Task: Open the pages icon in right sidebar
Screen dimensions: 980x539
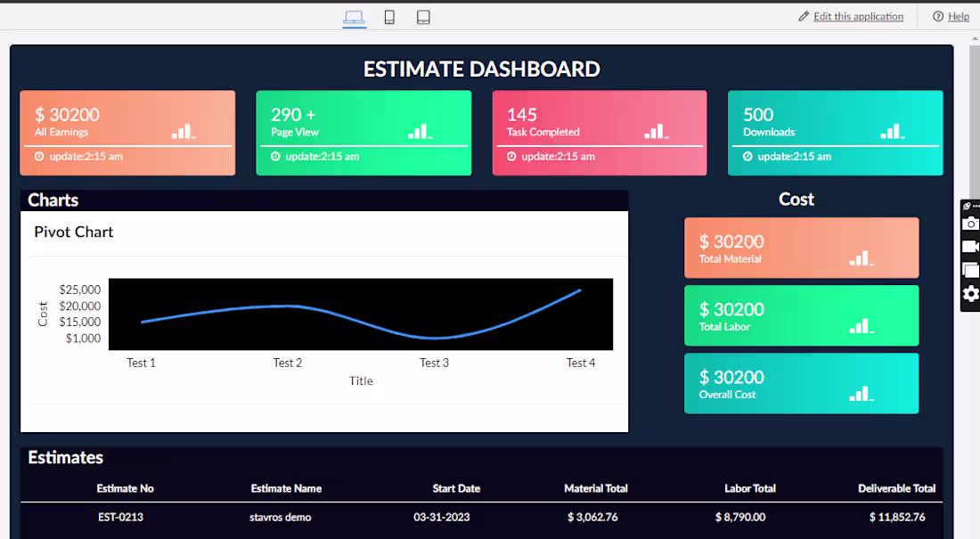Action: pyautogui.click(x=969, y=270)
